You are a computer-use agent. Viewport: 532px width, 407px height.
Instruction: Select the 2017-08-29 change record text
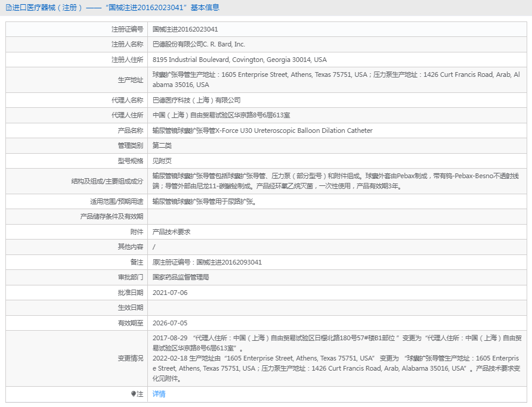coord(337,343)
